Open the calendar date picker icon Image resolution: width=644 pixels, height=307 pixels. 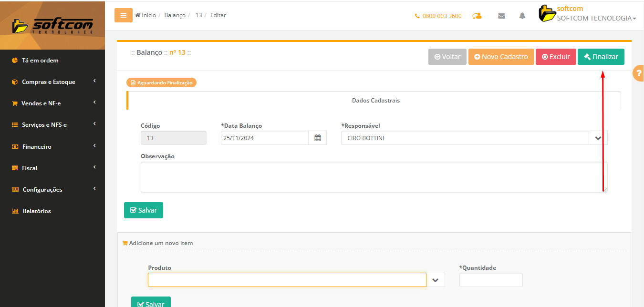tap(318, 138)
